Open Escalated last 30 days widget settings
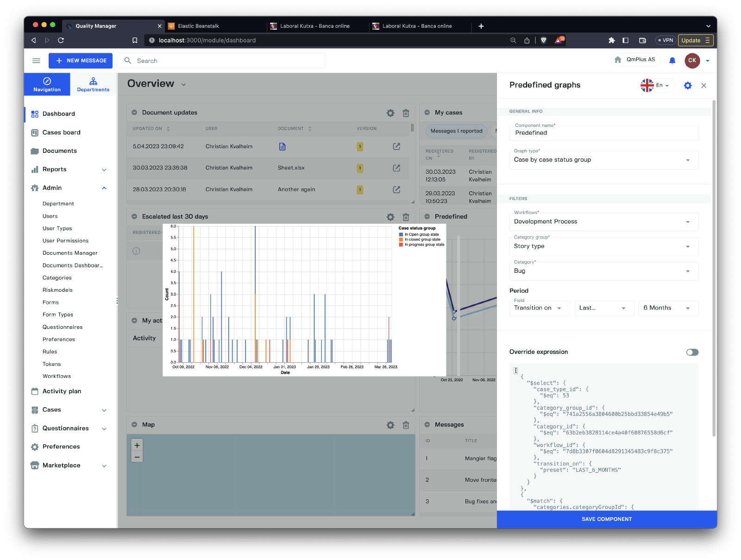 390,217
